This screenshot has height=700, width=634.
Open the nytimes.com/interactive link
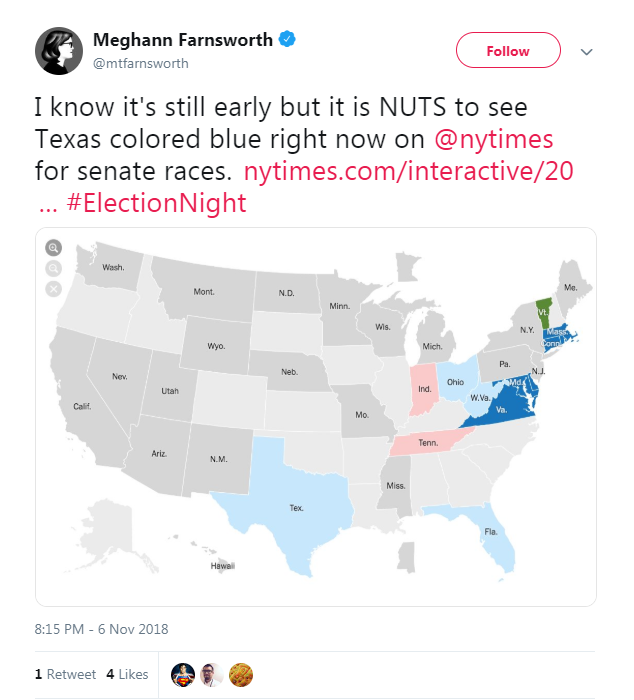409,171
